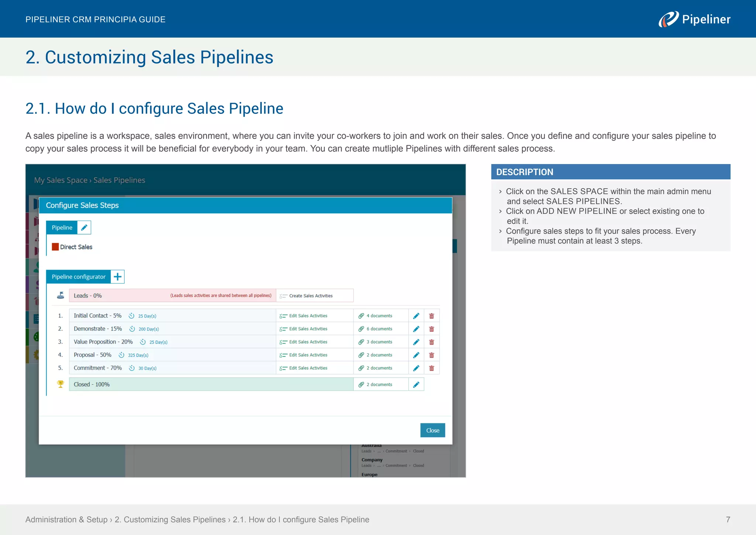Click the trophy icon beside Closed
Screen dimensions: 756x535
coord(61,384)
